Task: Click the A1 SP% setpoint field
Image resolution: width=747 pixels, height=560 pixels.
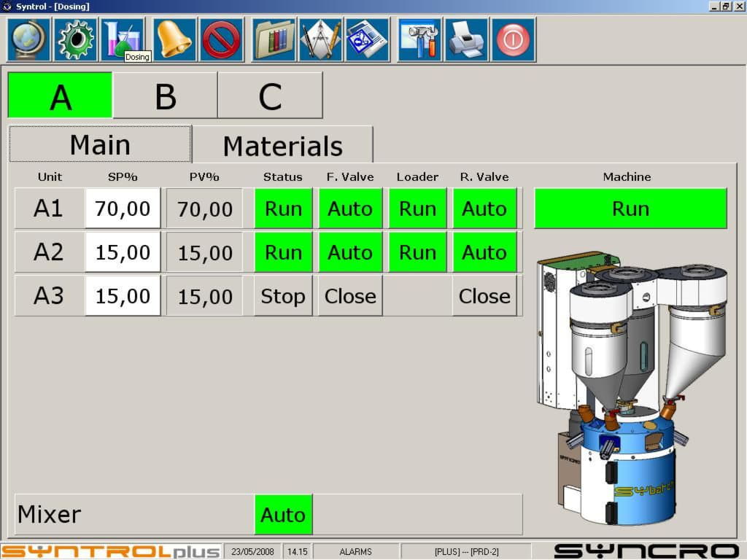Action: 123,209
